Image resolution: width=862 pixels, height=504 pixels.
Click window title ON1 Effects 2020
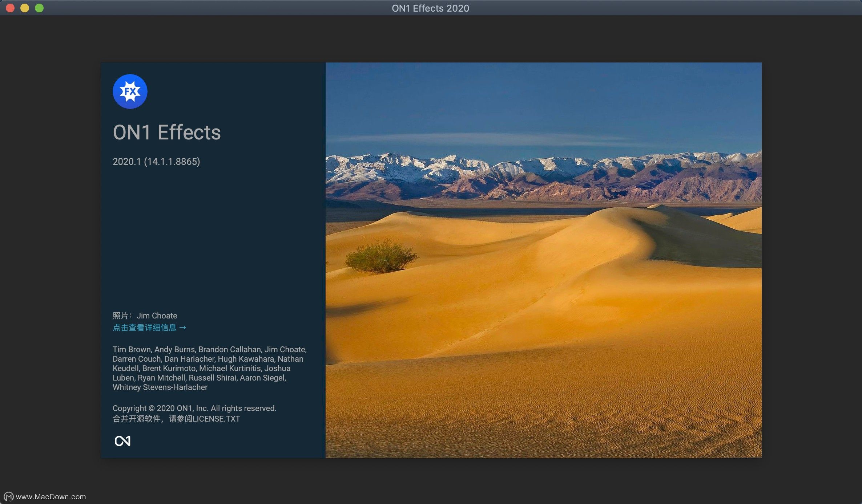point(430,8)
